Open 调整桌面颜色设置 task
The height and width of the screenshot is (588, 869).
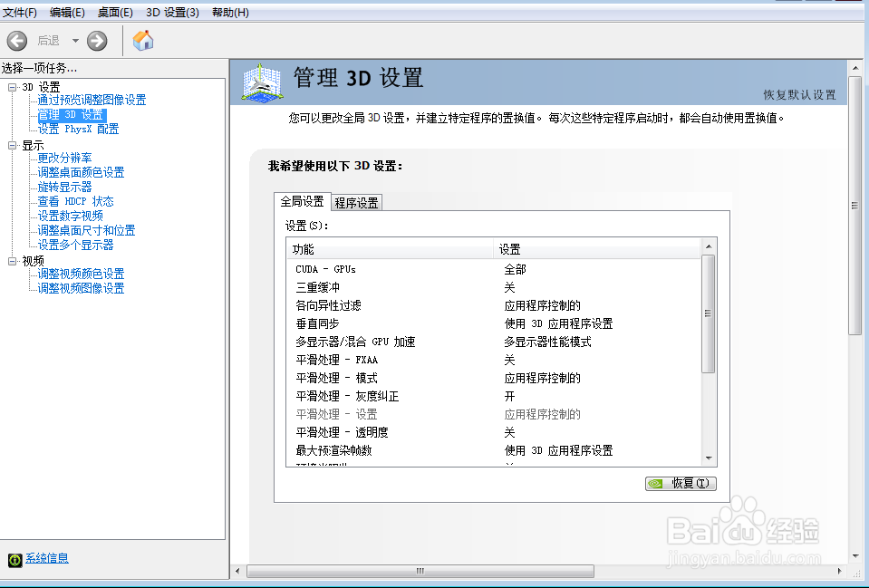81,172
